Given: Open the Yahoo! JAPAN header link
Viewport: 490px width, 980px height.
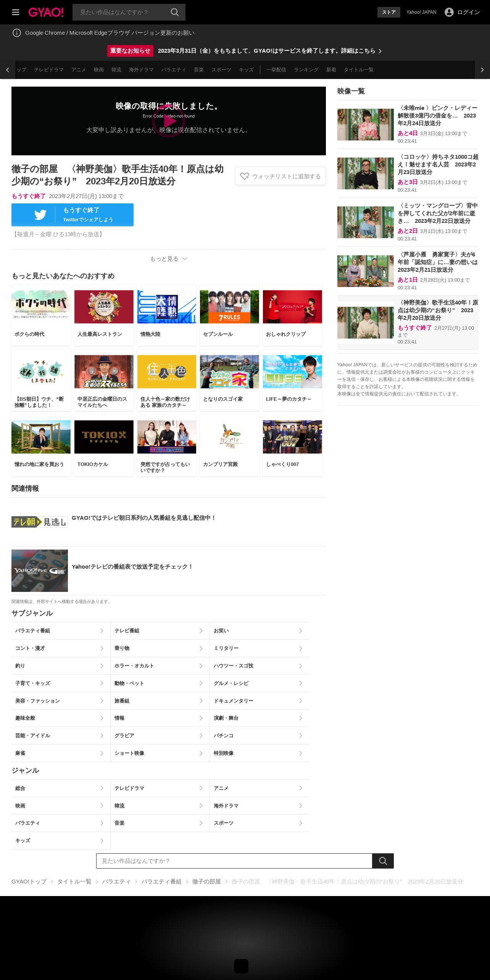Looking at the screenshot, I should (x=421, y=12).
